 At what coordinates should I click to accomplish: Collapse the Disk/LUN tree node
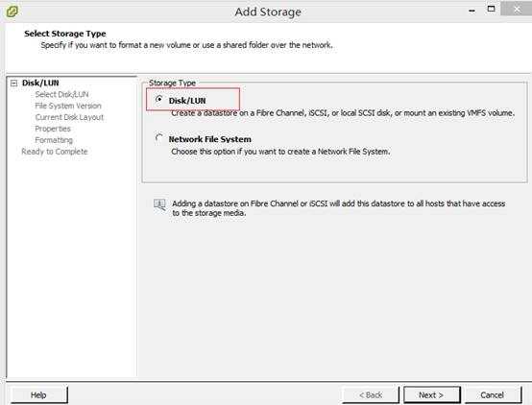click(13, 83)
